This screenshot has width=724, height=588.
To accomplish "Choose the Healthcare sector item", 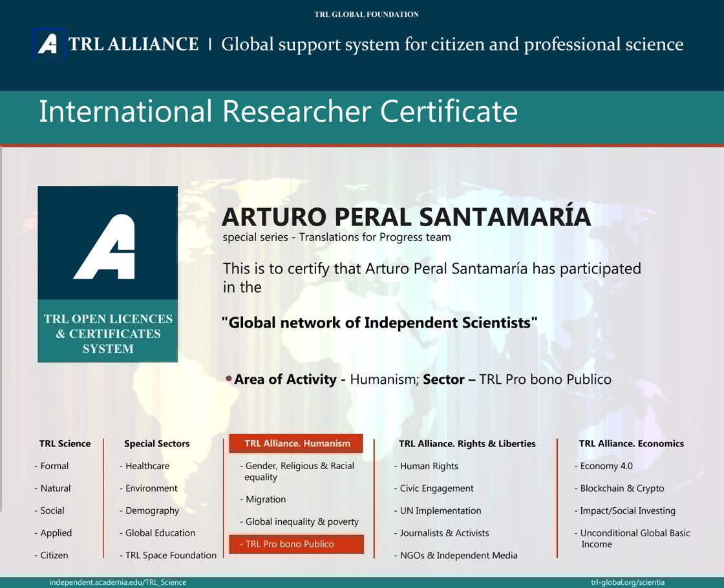I will pyautogui.click(x=147, y=466).
